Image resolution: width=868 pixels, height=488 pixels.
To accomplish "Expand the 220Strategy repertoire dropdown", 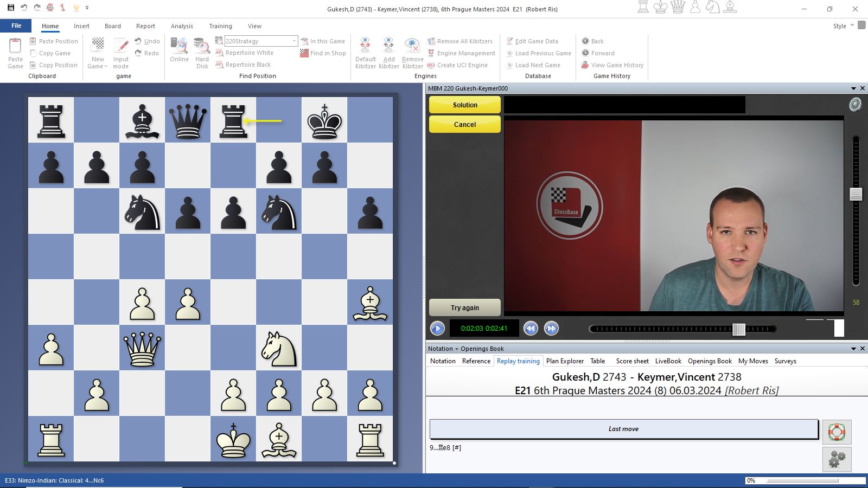I will click(294, 41).
